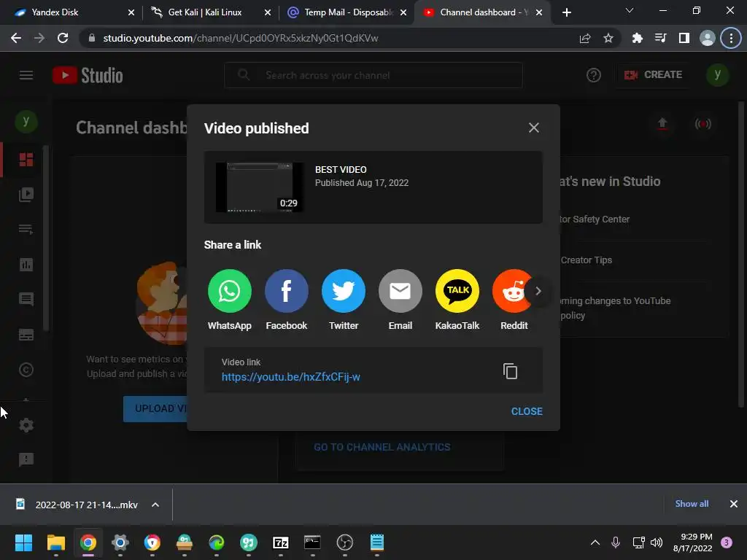
Task: Open the YouTube Studio hamburger menu
Action: [x=26, y=75]
